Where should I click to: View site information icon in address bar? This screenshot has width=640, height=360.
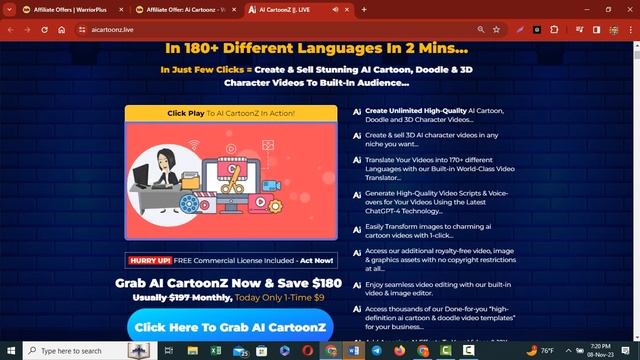click(82, 30)
